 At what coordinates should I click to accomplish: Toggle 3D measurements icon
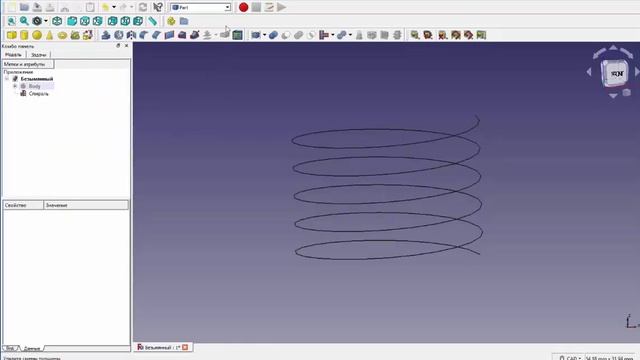(469, 35)
